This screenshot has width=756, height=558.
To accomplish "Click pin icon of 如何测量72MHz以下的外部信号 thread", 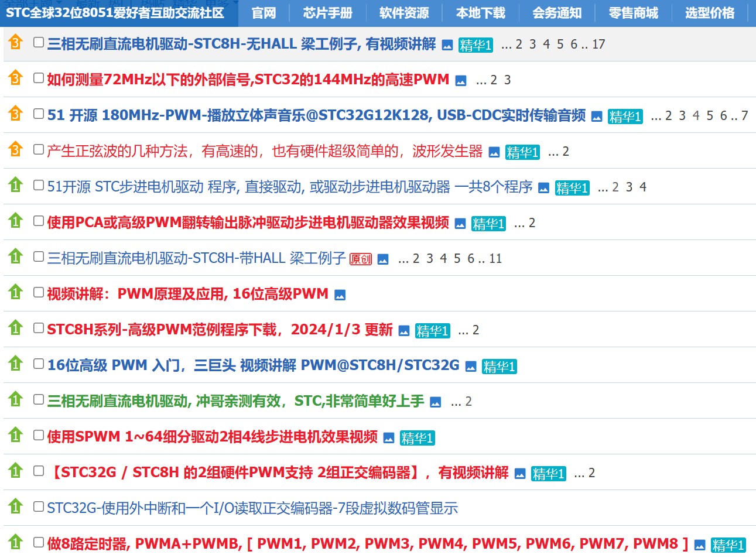I will click(x=16, y=78).
